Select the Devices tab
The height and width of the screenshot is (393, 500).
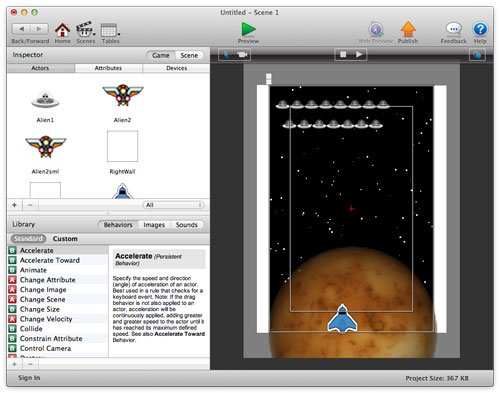coord(176,68)
